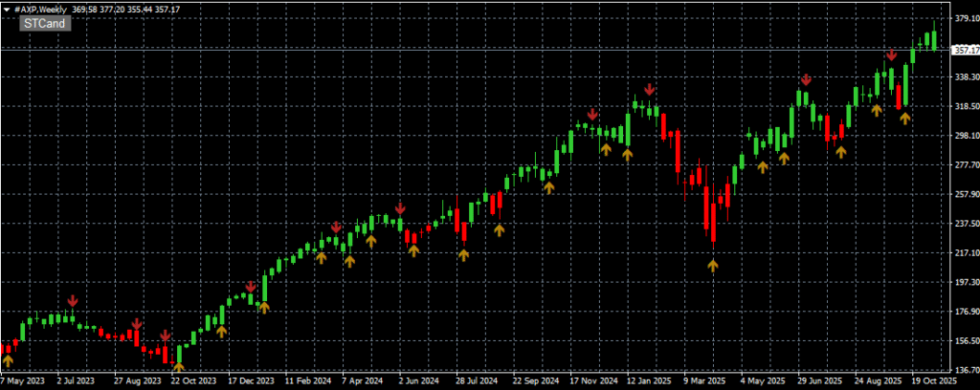Image resolution: width=980 pixels, height=390 pixels.
Task: Click the orange up arrow below March 2025 low
Action: tap(712, 266)
